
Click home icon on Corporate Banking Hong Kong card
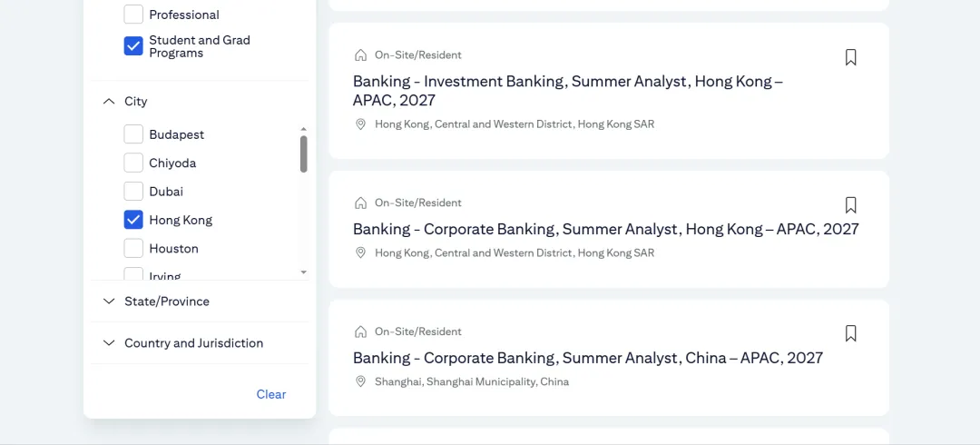click(360, 203)
